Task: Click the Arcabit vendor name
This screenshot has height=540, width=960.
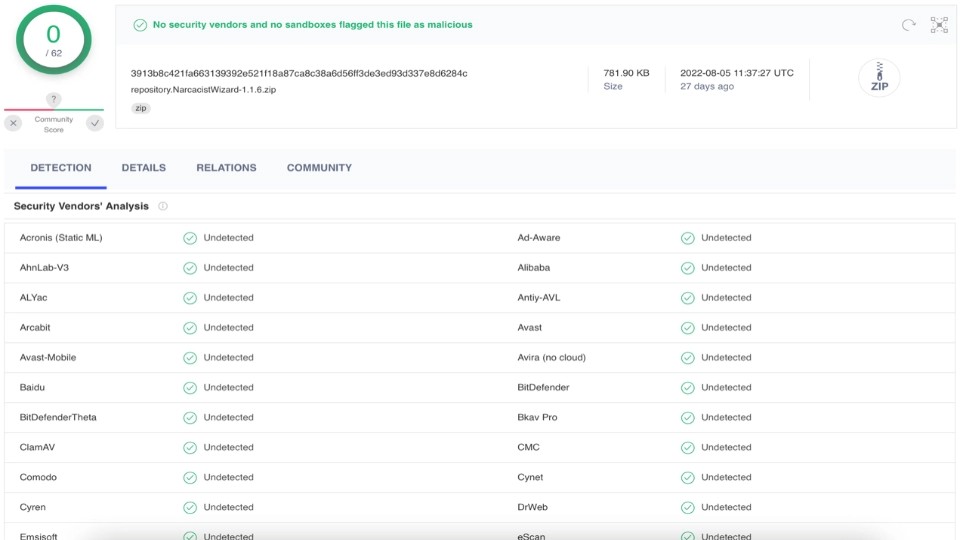Action: pos(35,328)
